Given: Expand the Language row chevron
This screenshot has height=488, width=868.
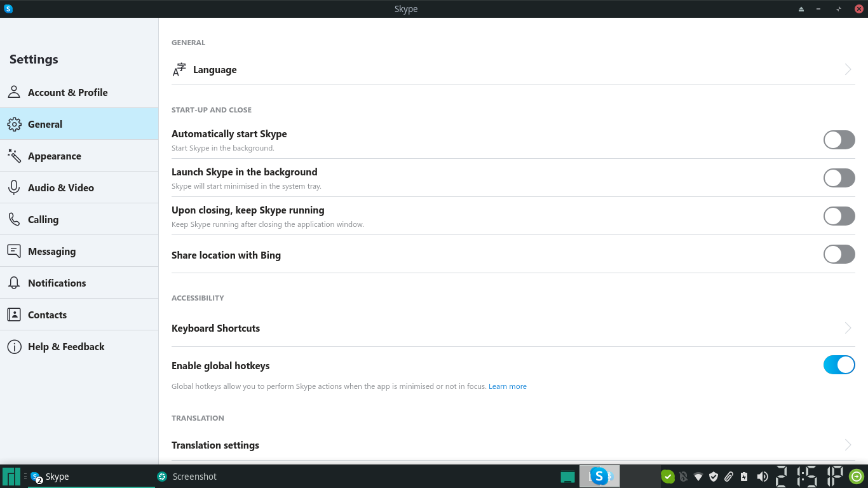Looking at the screenshot, I should coord(848,69).
